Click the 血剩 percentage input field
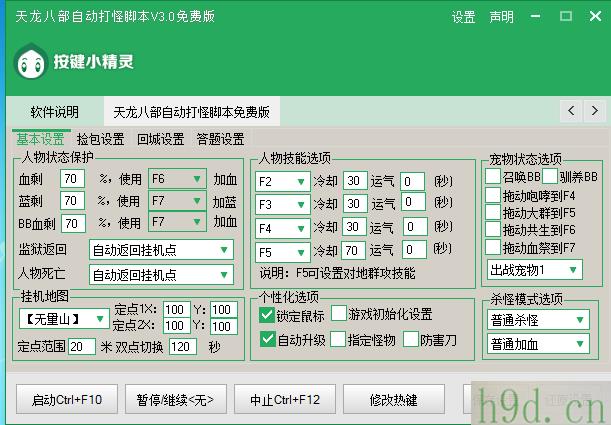 pos(72,179)
